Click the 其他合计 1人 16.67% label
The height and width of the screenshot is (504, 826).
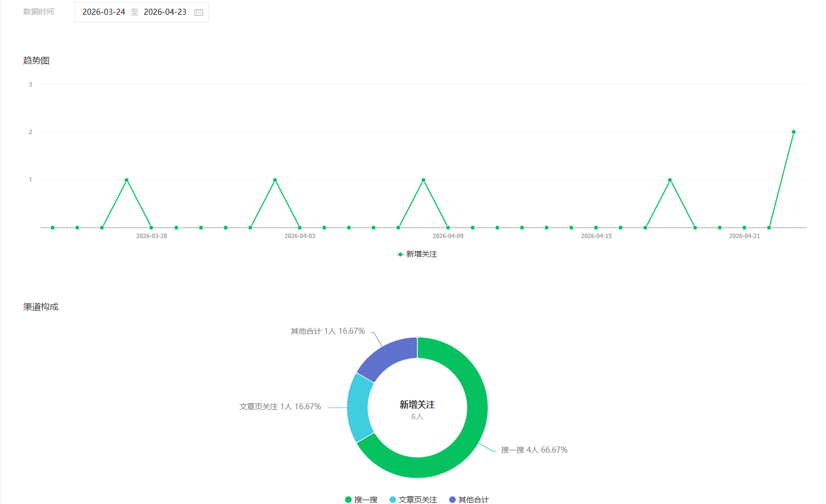tap(328, 331)
